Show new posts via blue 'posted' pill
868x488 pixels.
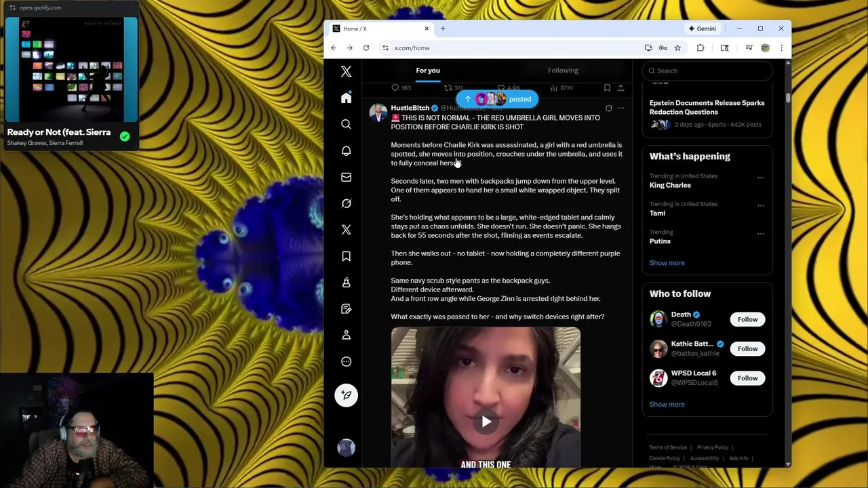click(x=497, y=99)
